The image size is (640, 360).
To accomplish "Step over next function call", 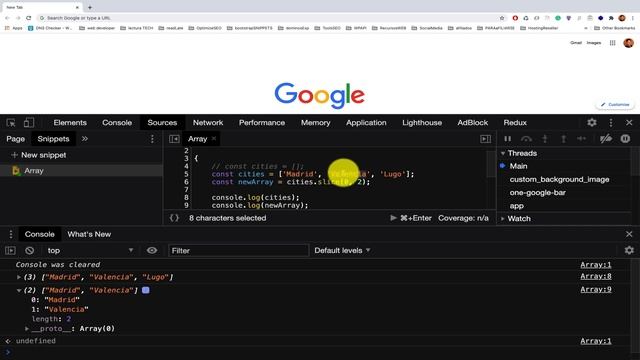I will 526,139.
